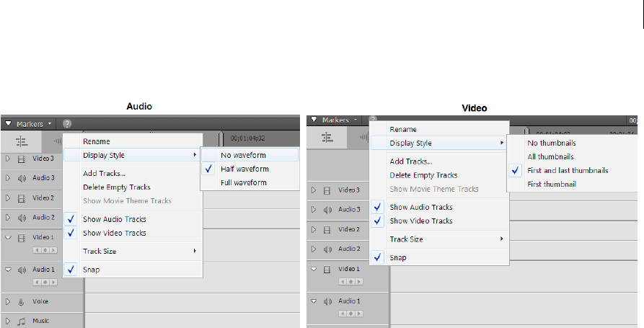Viewport: 644px width, 328px height.
Task: Click the Video 2 filmstrip icon in left timeline
Action: 22,198
